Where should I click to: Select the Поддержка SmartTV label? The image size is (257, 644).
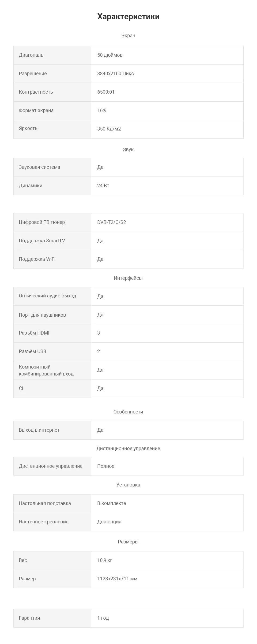pos(42,241)
